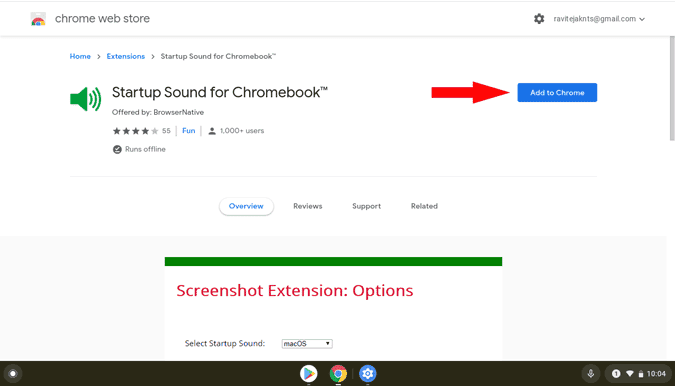Click the microphone icon in the shelf
The image size is (675, 386).
pos(591,374)
